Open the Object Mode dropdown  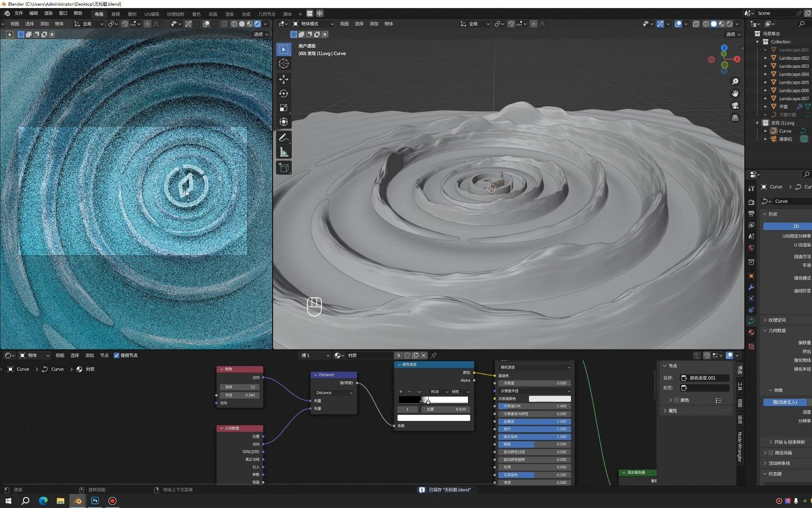[313, 24]
